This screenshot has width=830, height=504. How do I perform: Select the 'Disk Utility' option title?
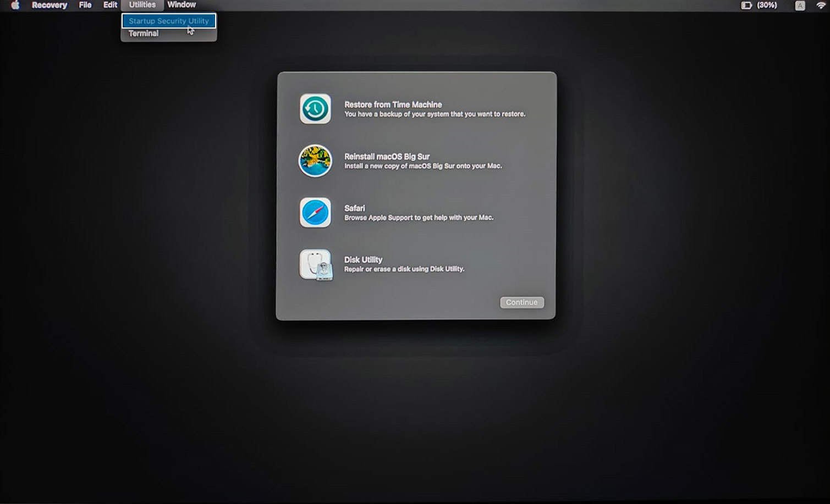pyautogui.click(x=364, y=259)
